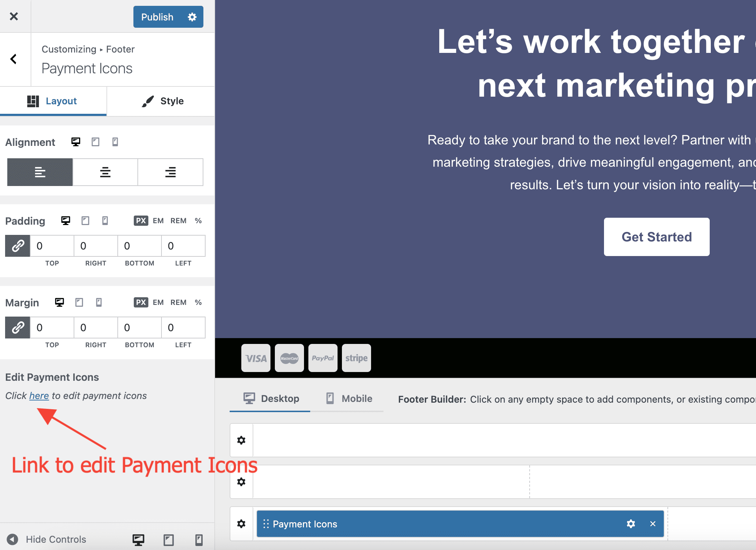Screen dimensions: 756x550
Task: Toggle the linked Padding values button
Action: coord(17,246)
